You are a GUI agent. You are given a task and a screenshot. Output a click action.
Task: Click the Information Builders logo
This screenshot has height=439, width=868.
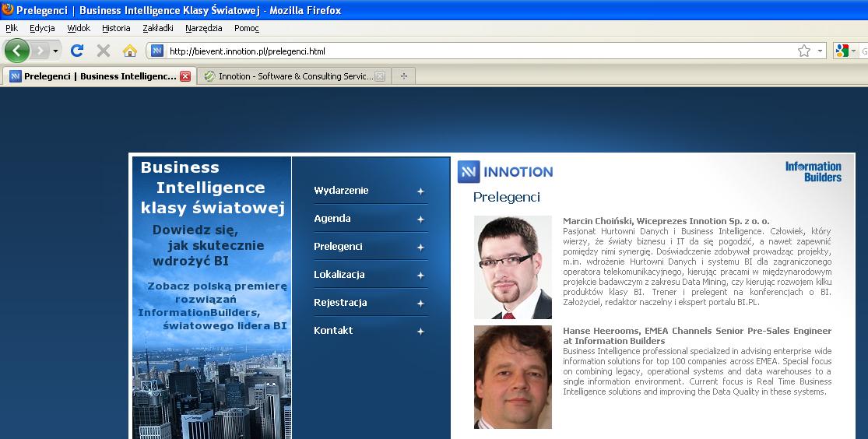click(814, 171)
